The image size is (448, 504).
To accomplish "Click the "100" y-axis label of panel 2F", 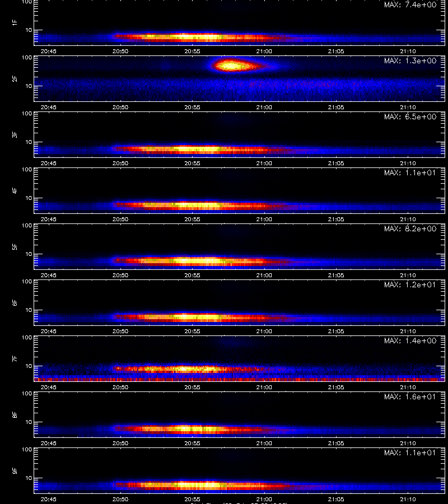I will [27, 58].
